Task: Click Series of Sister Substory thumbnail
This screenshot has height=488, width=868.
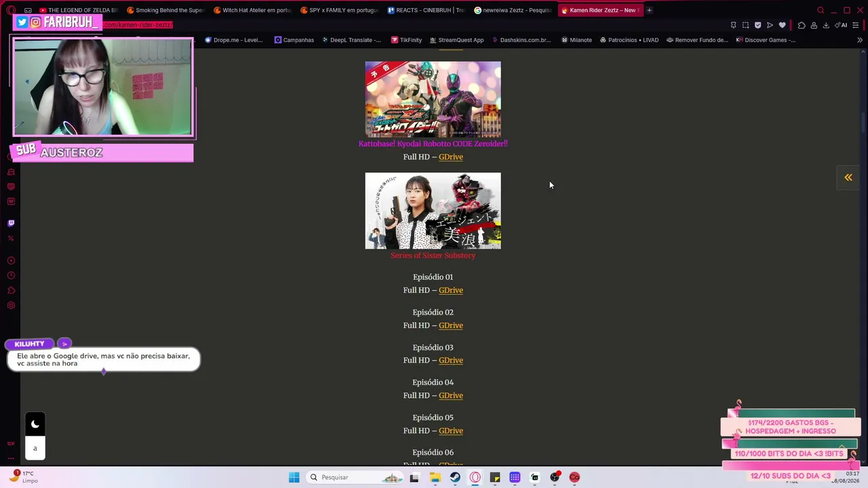Action: 433,211
